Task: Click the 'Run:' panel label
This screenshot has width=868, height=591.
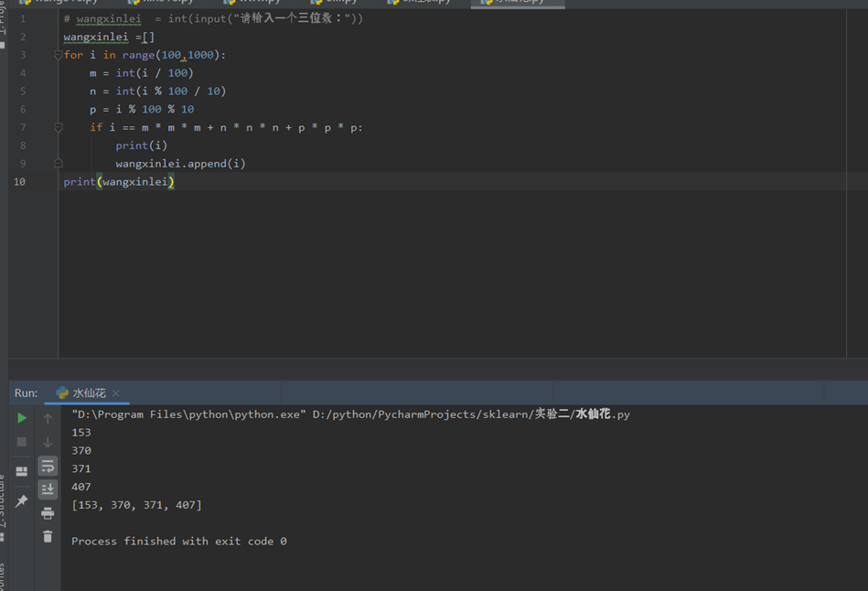Action: pos(26,393)
